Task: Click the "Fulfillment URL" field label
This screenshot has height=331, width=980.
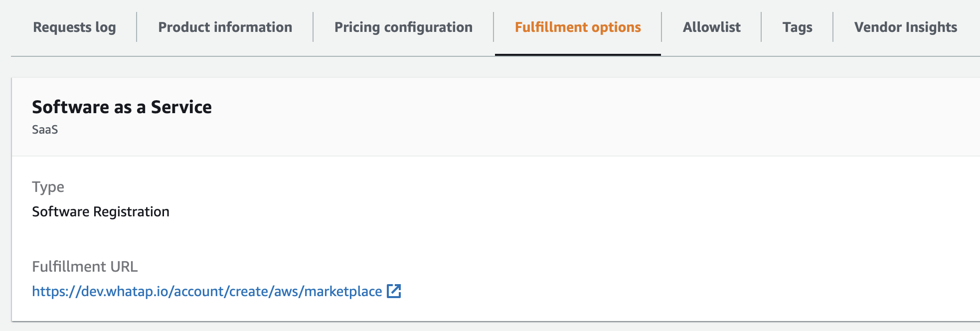Action: 85,267
